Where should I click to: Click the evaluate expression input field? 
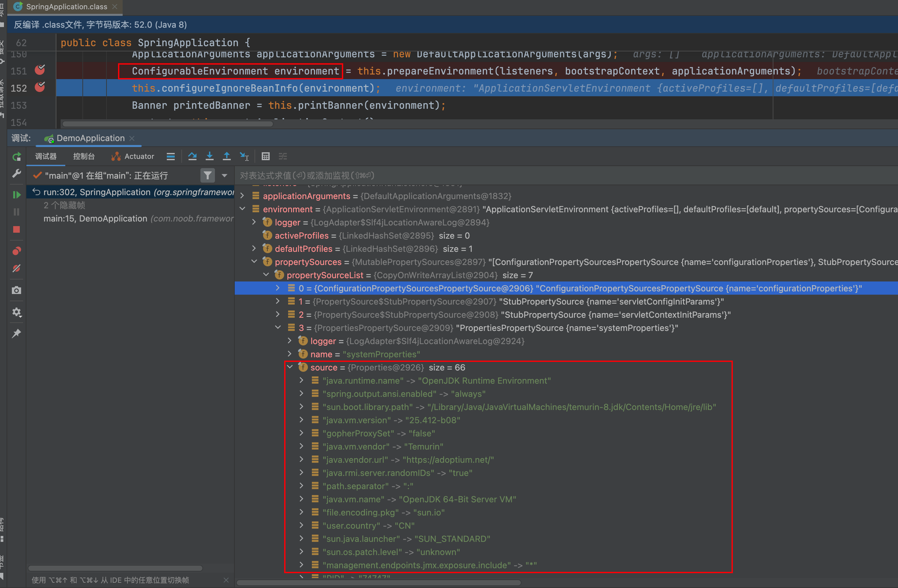(x=566, y=175)
